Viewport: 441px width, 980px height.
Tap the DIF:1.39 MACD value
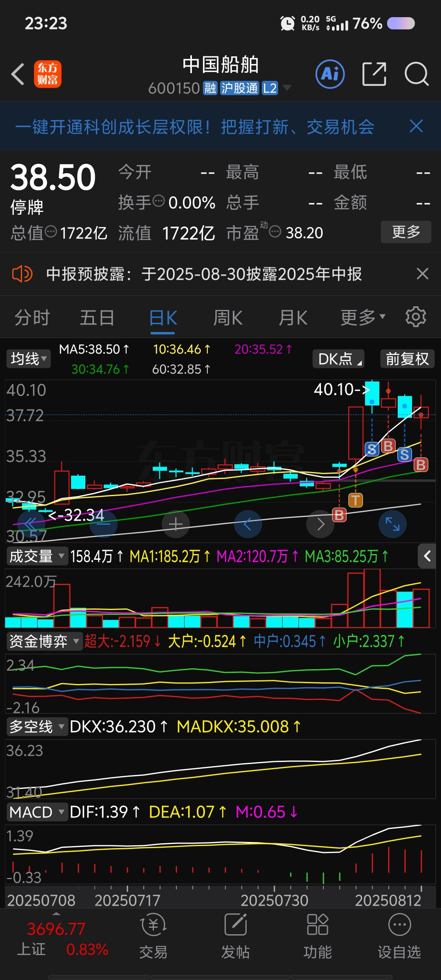coord(105,812)
